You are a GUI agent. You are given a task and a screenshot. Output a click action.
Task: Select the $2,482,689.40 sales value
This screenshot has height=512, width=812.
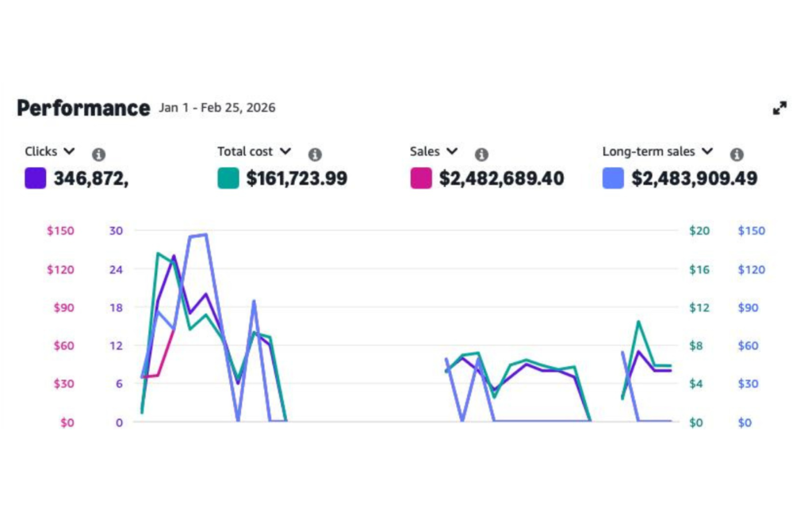(x=501, y=178)
